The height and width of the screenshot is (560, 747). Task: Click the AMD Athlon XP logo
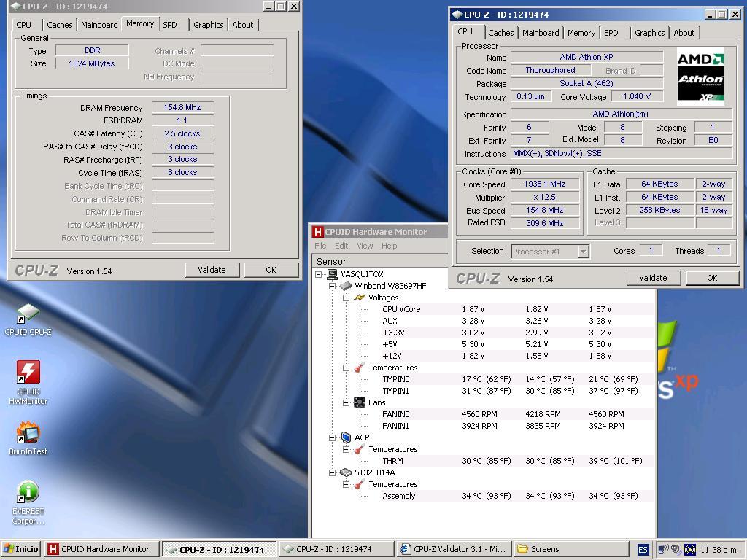pyautogui.click(x=700, y=77)
